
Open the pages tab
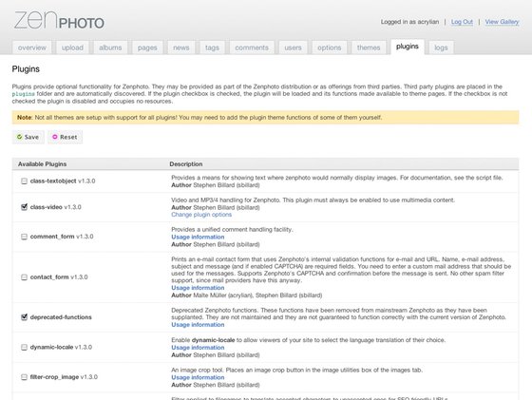147,48
